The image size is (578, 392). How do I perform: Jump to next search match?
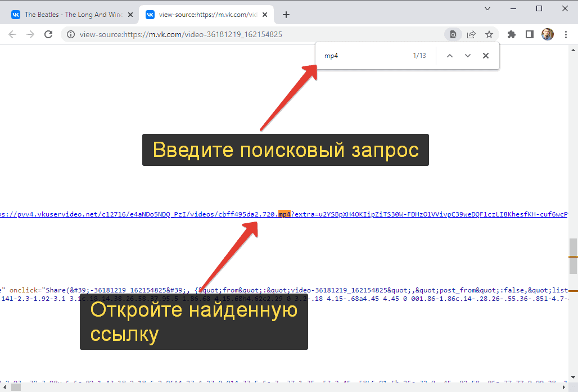(x=467, y=56)
